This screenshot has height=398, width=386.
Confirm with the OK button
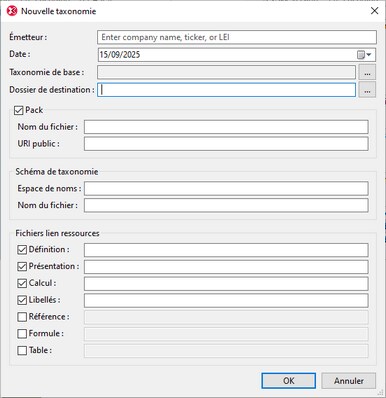[288, 381]
